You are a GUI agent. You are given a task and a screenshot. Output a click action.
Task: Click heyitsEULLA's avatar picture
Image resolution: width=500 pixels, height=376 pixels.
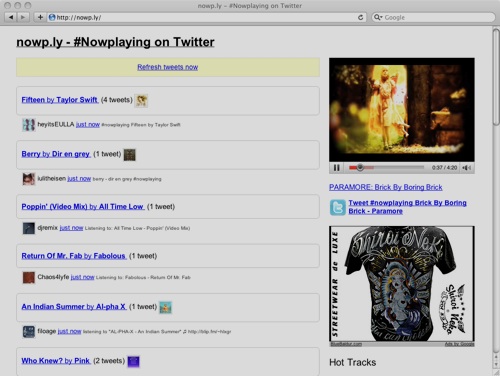coord(29,125)
